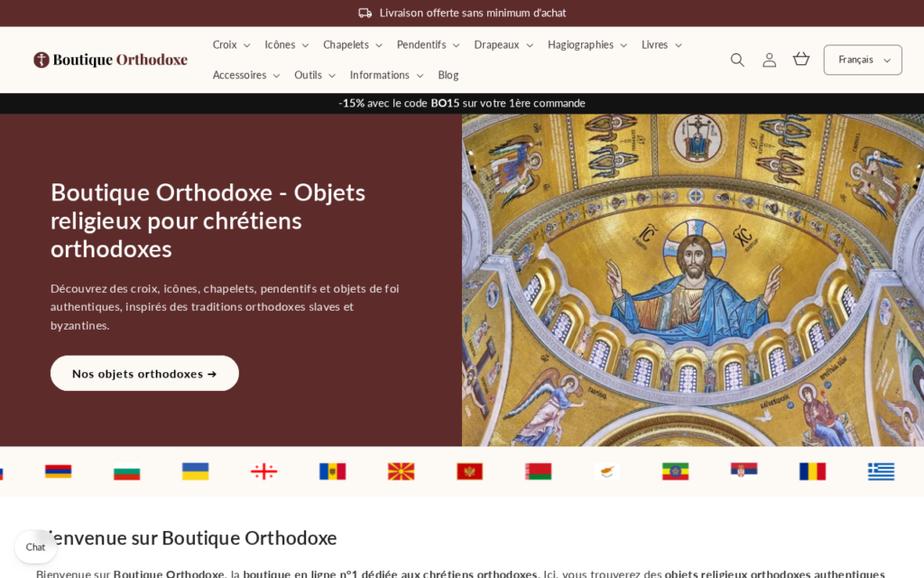Expand the Drapeaux menu

click(504, 45)
